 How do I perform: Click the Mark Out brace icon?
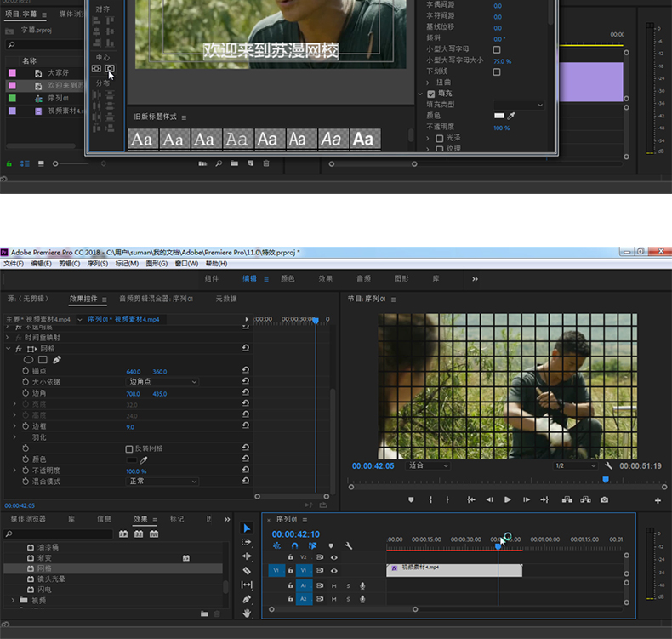(x=447, y=499)
